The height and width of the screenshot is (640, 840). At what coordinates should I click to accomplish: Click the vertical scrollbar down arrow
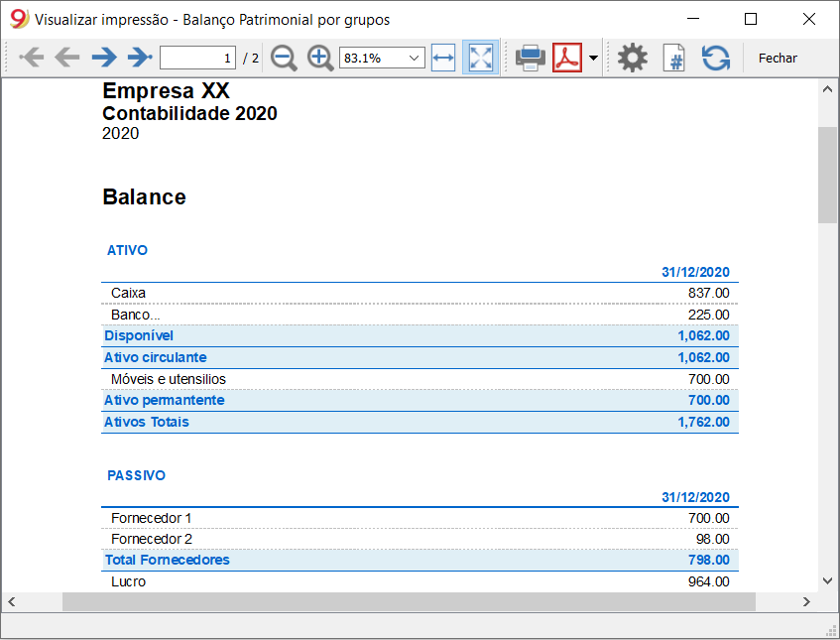click(828, 581)
